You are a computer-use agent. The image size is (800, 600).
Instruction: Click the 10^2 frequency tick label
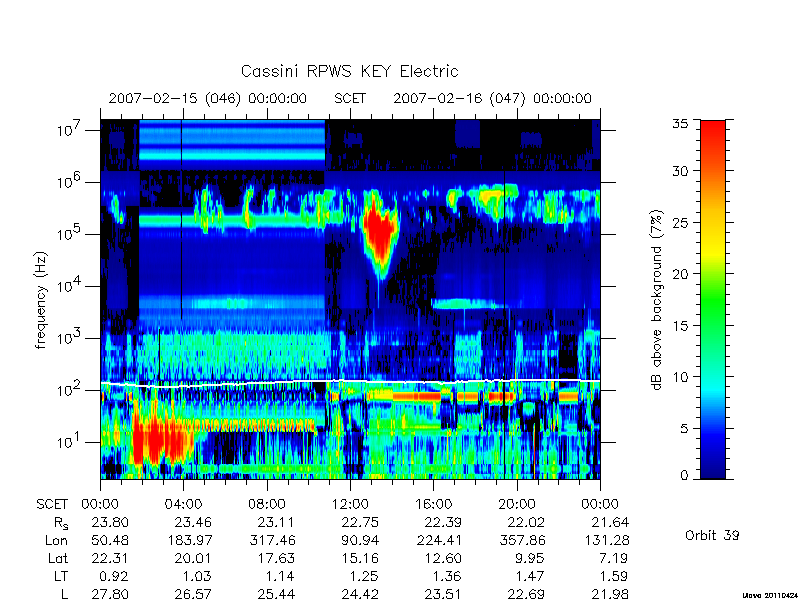pyautogui.click(x=69, y=390)
